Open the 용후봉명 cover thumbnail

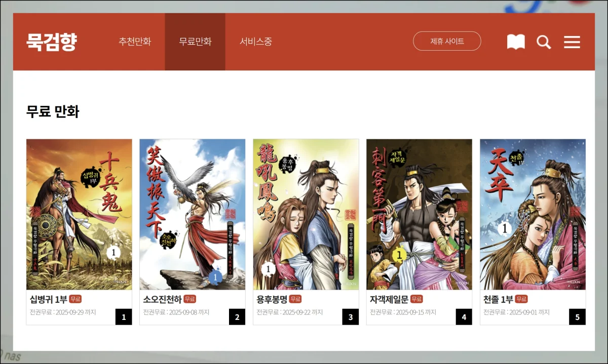pos(306,214)
